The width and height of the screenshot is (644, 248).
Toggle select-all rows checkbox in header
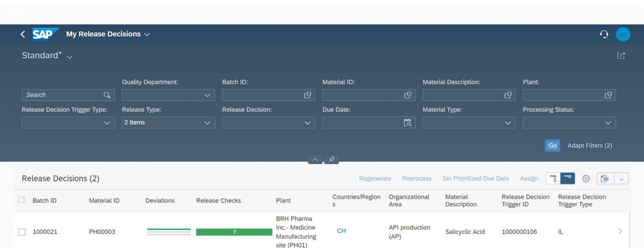point(22,199)
